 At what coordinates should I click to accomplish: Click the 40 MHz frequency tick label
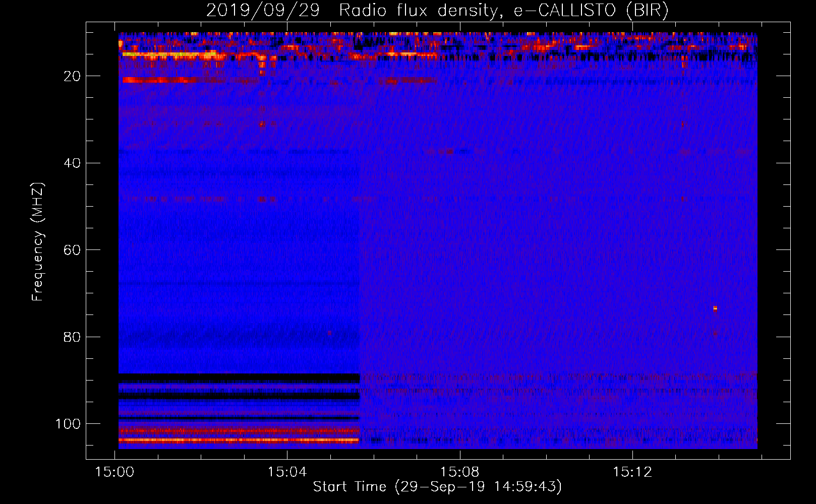click(x=72, y=163)
